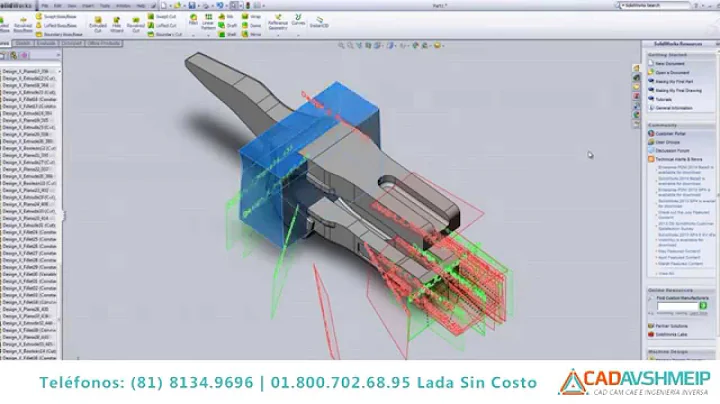Open the Edit menu
The image size is (720, 404).
tap(58, 6)
